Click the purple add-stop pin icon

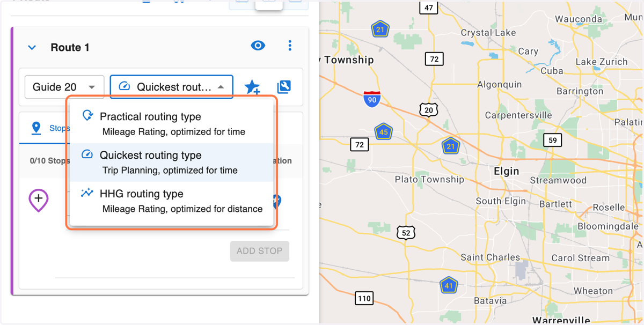pyautogui.click(x=39, y=200)
